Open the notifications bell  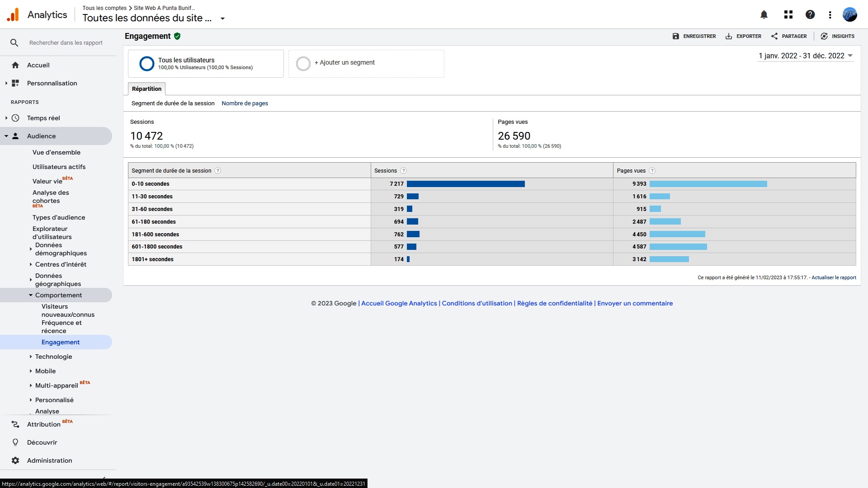tap(764, 14)
